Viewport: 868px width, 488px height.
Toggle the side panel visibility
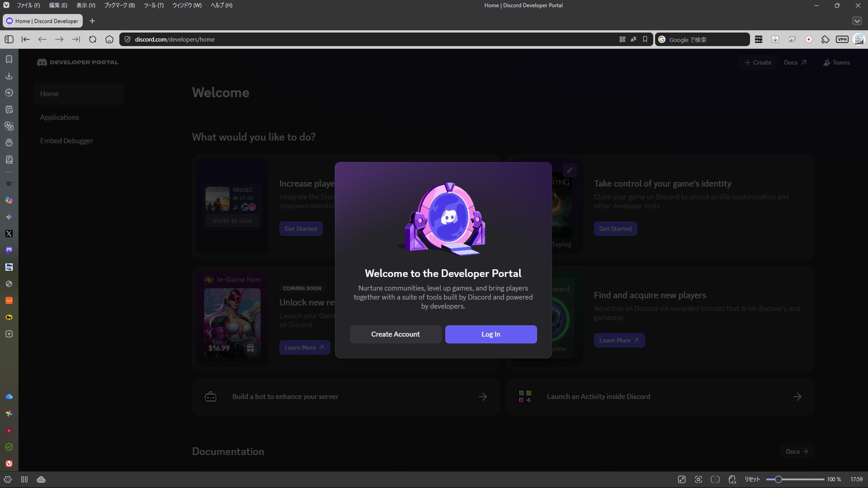click(x=9, y=39)
